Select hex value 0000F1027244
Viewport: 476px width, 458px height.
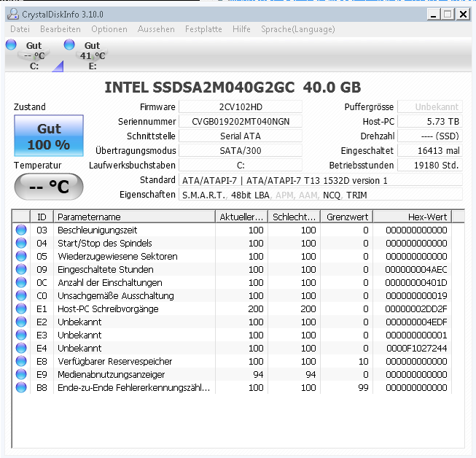[417, 349]
